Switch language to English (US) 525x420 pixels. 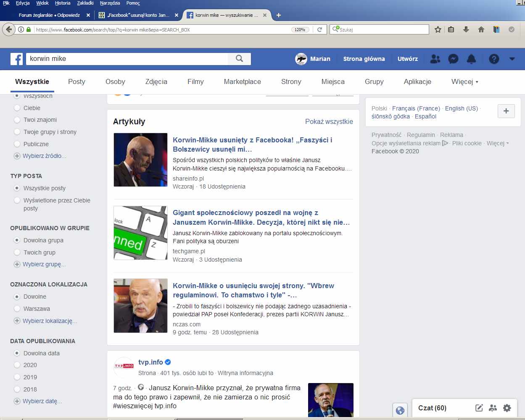[x=462, y=108]
